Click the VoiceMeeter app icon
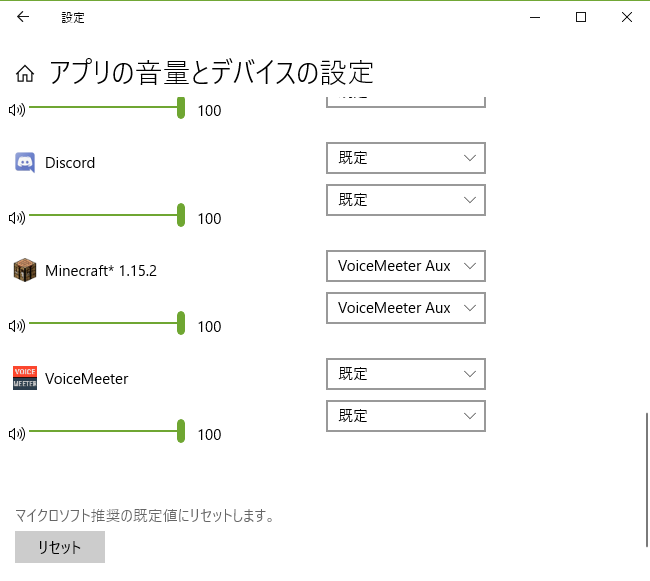Image resolution: width=650 pixels, height=581 pixels. 25,378
